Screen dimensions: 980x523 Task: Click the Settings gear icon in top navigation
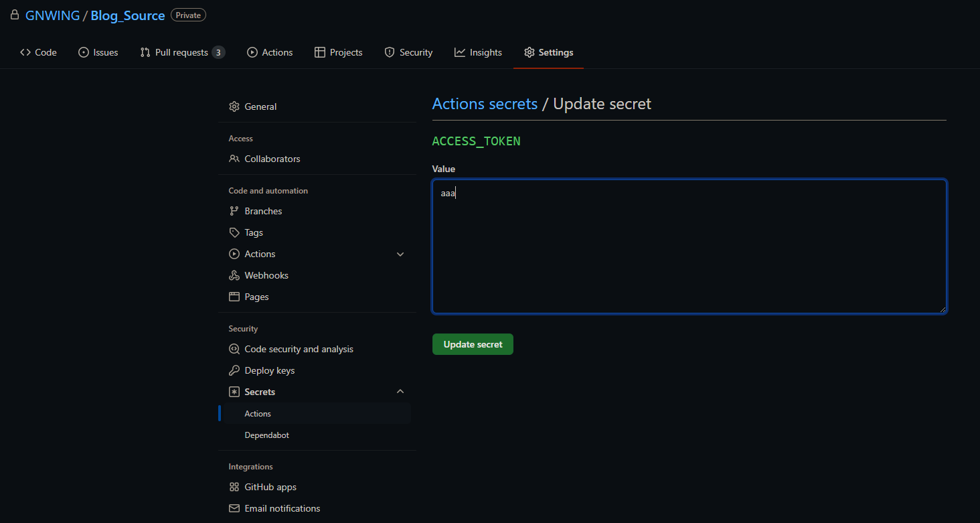[x=529, y=52]
